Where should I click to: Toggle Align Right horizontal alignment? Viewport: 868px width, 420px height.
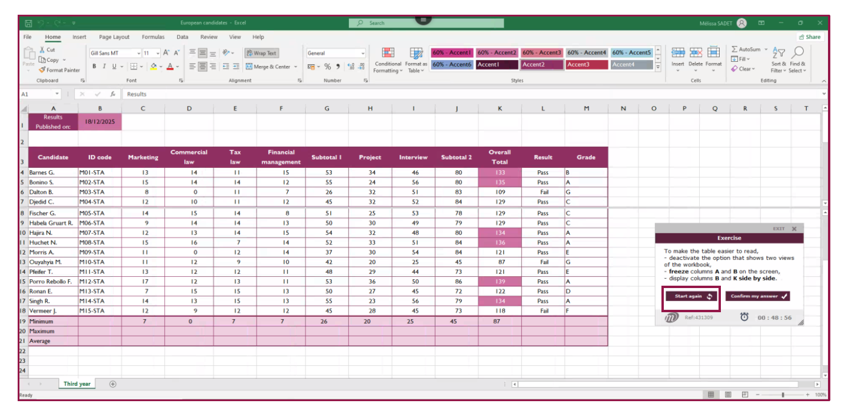212,67
